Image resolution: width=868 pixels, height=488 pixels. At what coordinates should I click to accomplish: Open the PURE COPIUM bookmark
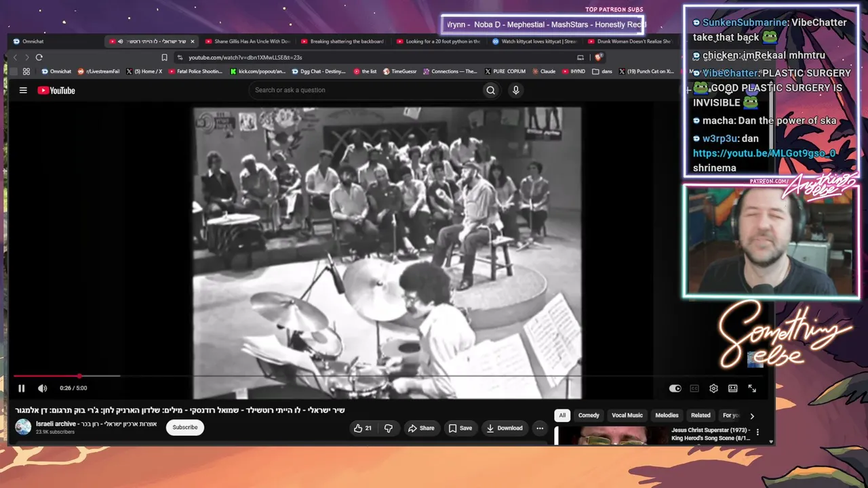[505, 71]
